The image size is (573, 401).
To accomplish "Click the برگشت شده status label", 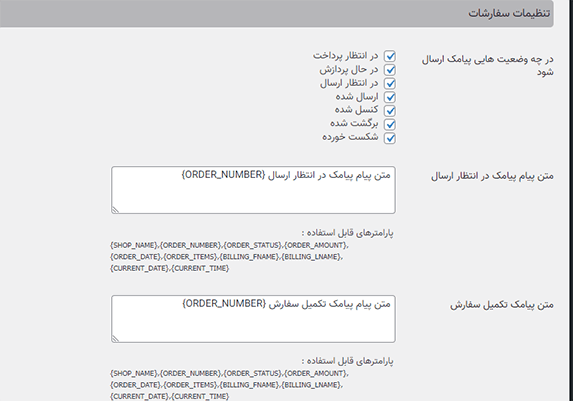I will pos(354,124).
